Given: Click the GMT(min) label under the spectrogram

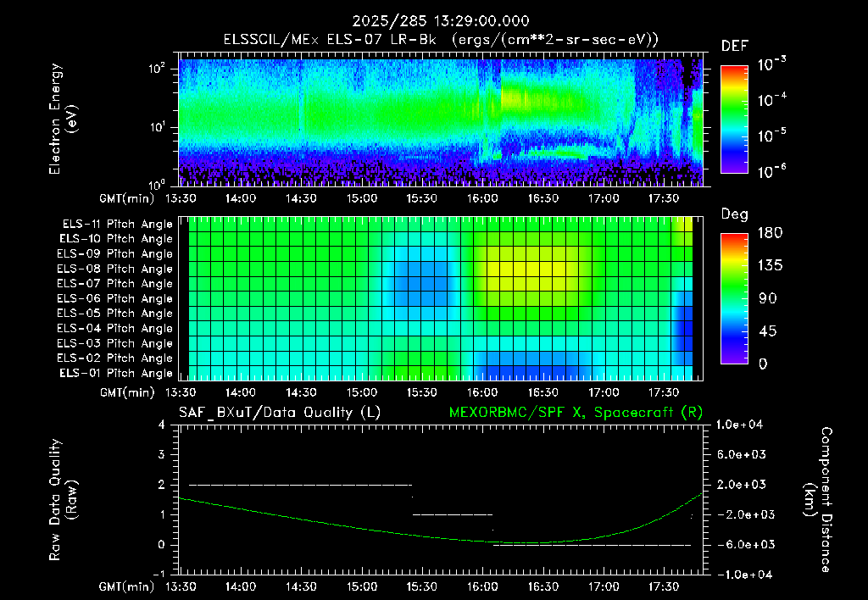Looking at the screenshot, I should point(127,198).
